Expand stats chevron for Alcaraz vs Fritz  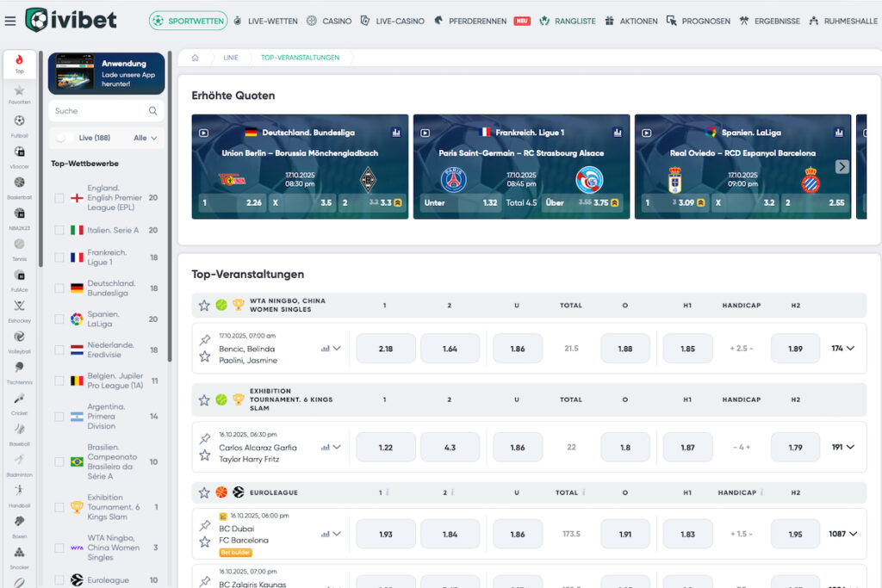tap(337, 448)
